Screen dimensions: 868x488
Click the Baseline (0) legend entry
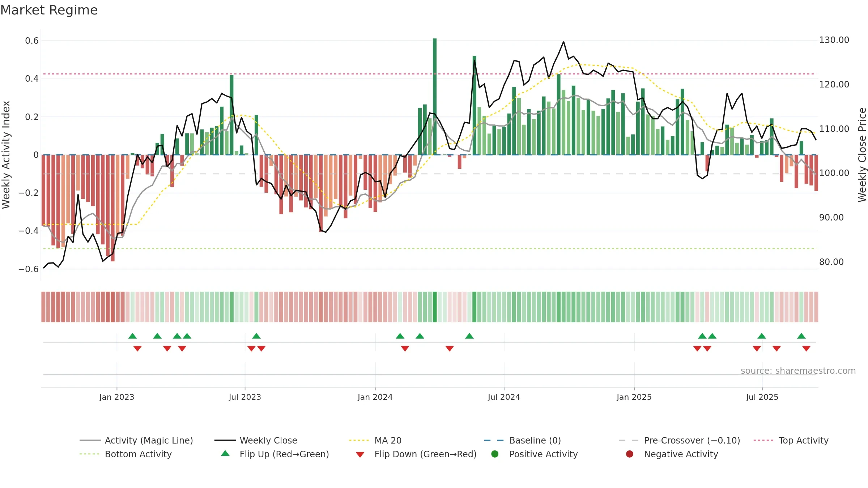click(x=522, y=440)
